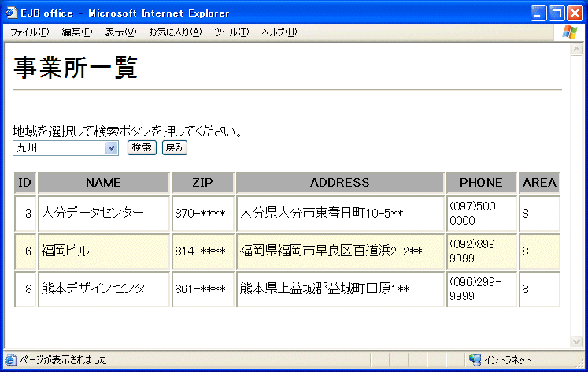The height and width of the screenshot is (372, 588).
Task: Open the ヘルプ(H) menu
Action: coord(279,32)
